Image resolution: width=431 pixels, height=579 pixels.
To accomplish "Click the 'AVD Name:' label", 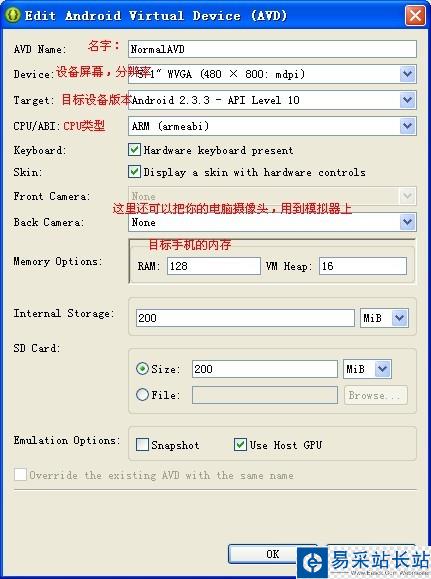I will coord(40,49).
